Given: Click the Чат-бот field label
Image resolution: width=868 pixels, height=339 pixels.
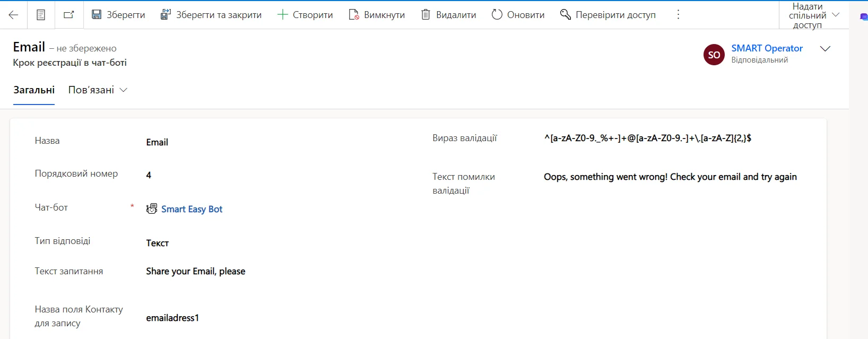Looking at the screenshot, I should tap(51, 207).
